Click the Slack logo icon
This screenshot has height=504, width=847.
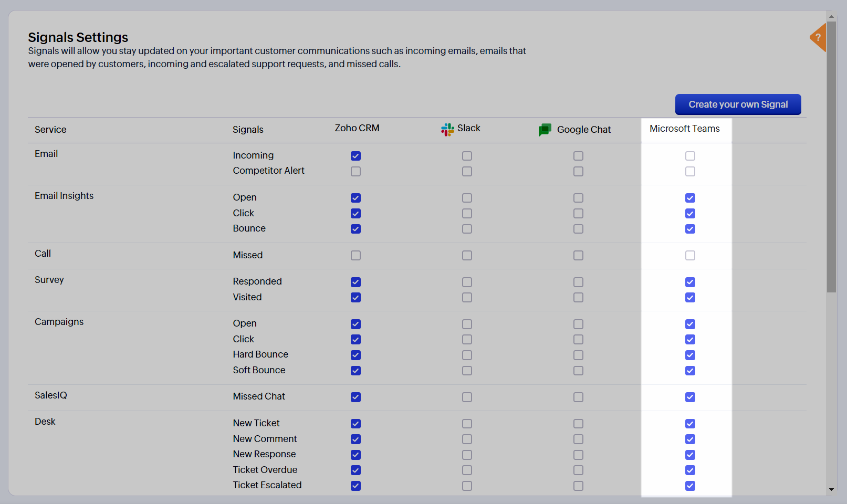(x=447, y=129)
